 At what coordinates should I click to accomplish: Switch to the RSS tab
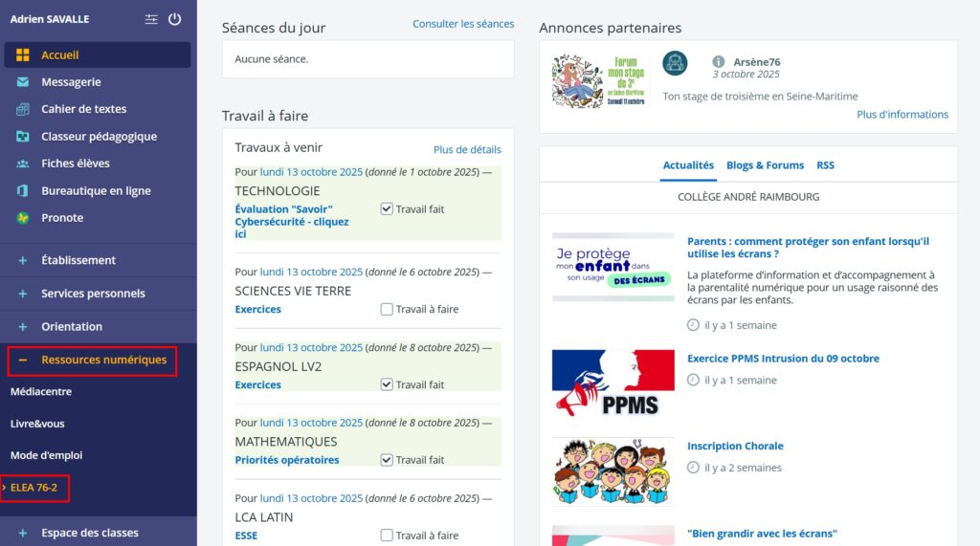click(825, 165)
